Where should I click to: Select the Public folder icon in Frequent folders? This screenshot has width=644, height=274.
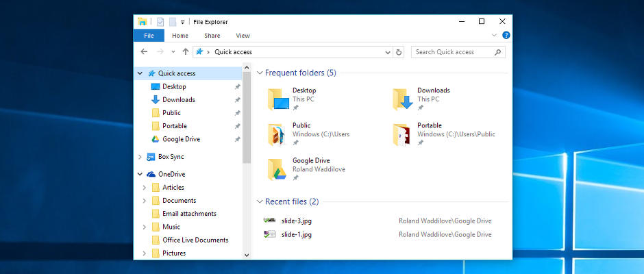[277, 134]
